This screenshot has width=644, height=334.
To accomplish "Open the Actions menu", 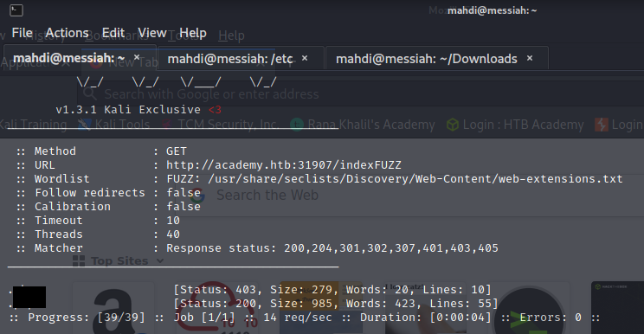I will pos(67,33).
